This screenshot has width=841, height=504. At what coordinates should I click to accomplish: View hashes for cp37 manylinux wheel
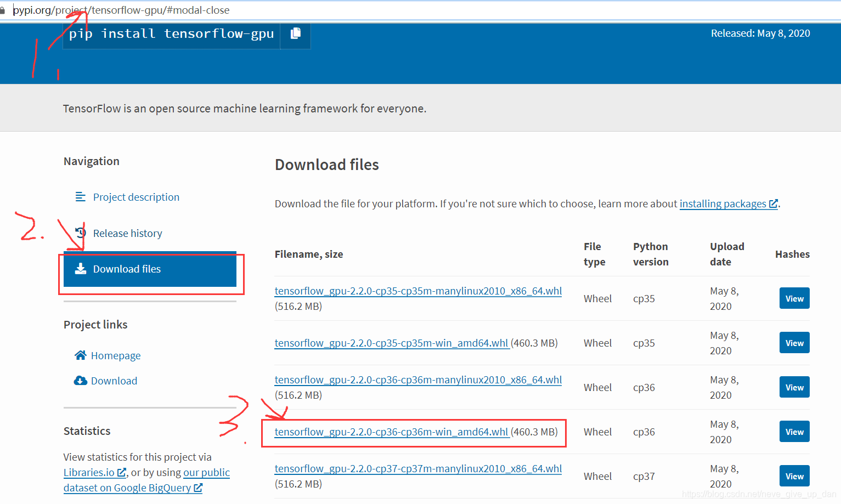[794, 476]
